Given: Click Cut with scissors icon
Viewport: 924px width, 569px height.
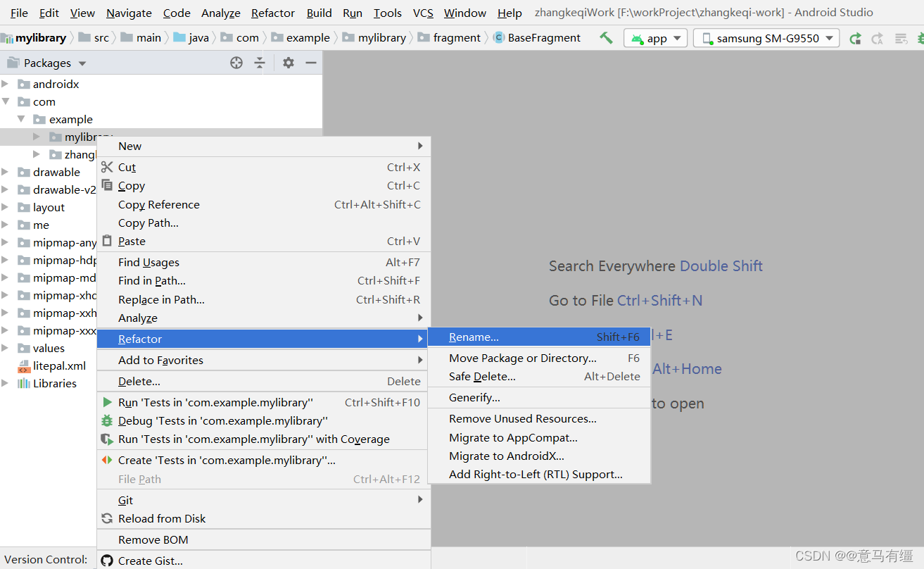Looking at the screenshot, I should (263, 167).
